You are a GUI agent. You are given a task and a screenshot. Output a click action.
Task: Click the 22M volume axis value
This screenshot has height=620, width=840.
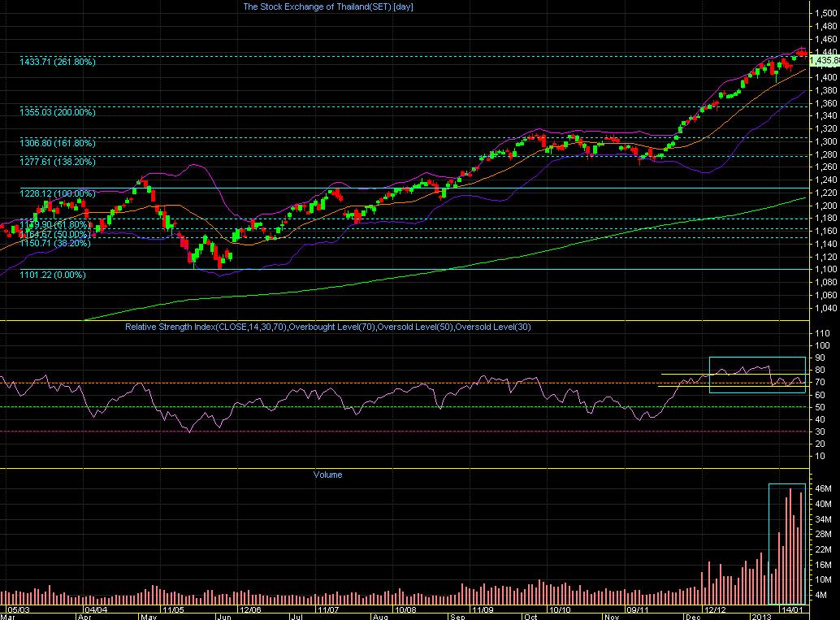(x=824, y=550)
